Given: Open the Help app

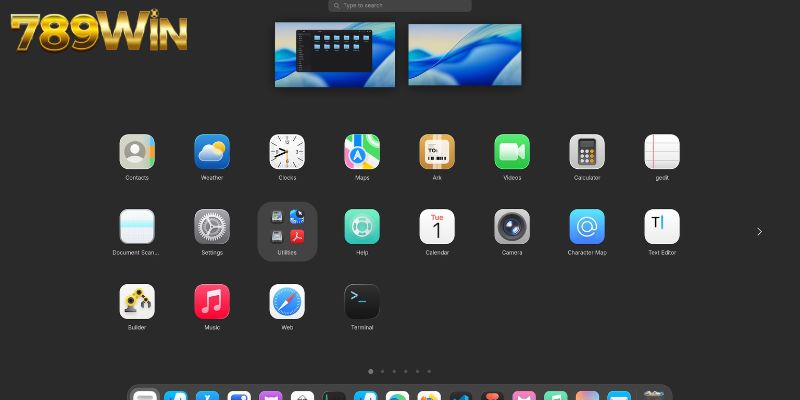Looking at the screenshot, I should [x=362, y=227].
